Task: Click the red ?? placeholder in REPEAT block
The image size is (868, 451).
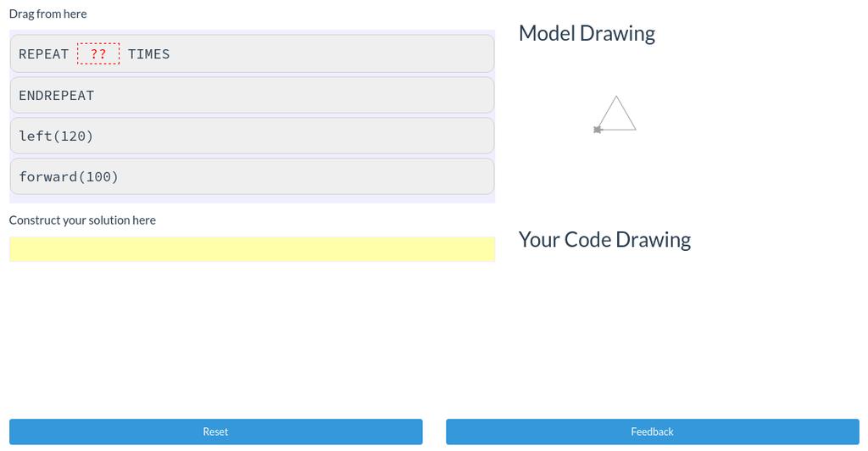Action: click(x=98, y=53)
